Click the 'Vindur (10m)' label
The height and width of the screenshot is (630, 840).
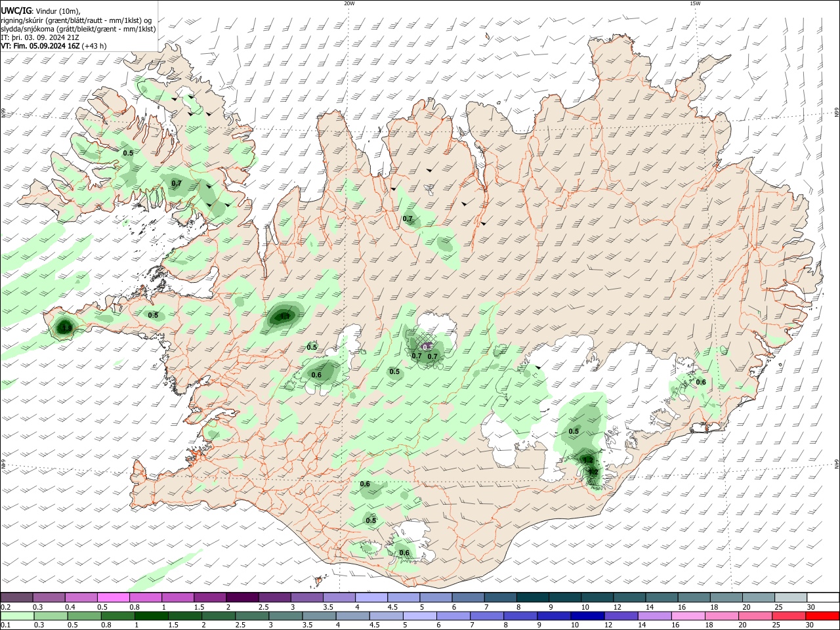[x=58, y=10]
